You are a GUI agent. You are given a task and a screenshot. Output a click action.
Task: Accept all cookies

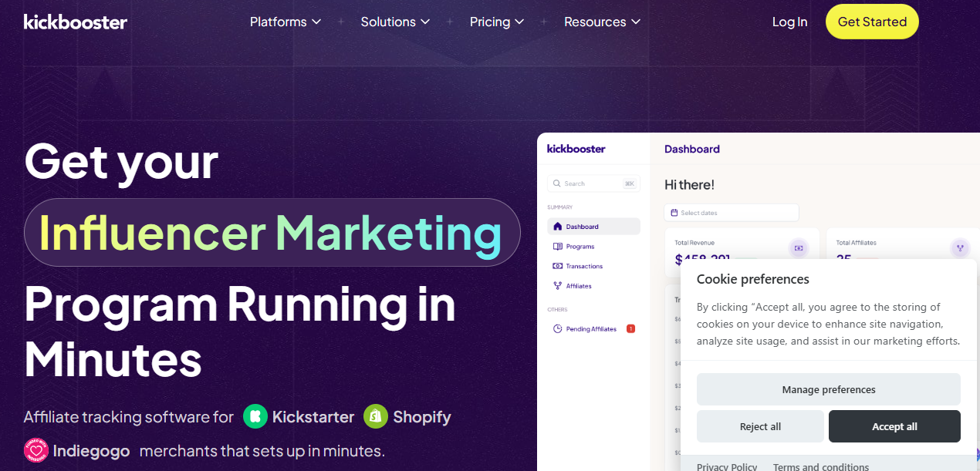coord(894,426)
